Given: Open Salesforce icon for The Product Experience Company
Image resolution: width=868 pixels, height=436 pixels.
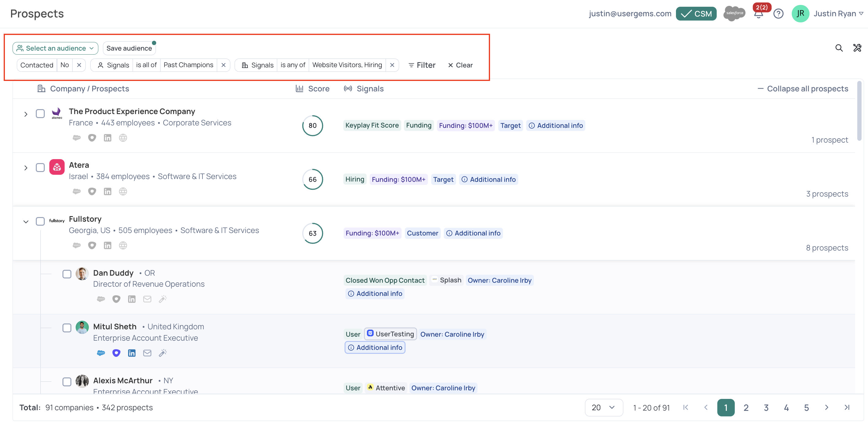Looking at the screenshot, I should pos(77,138).
